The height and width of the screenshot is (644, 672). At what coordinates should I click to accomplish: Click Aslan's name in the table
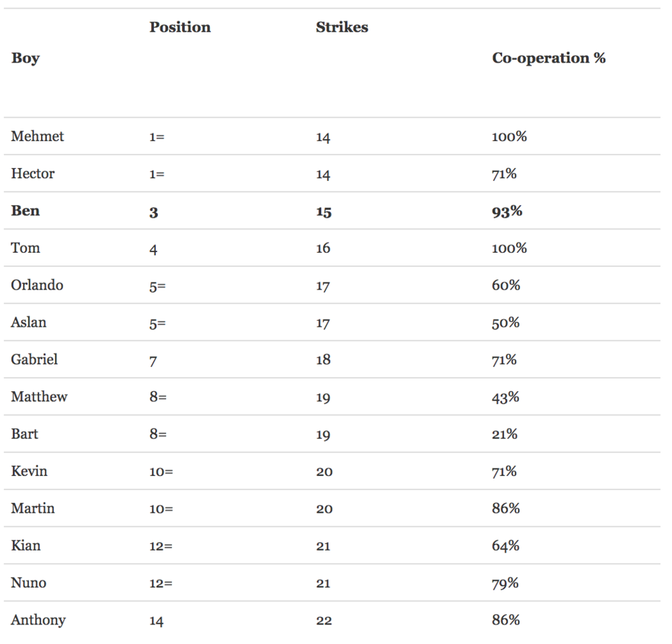tap(28, 323)
